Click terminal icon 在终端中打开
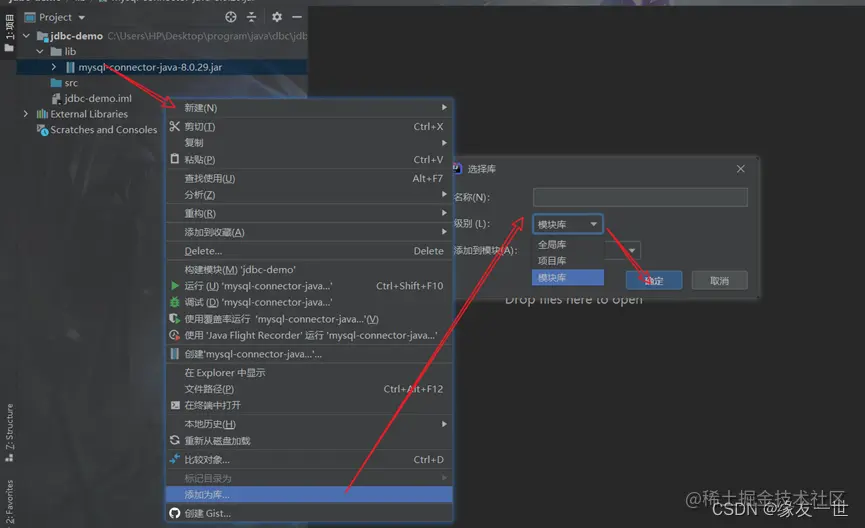Viewport: 865px width, 528px height. [x=175, y=405]
